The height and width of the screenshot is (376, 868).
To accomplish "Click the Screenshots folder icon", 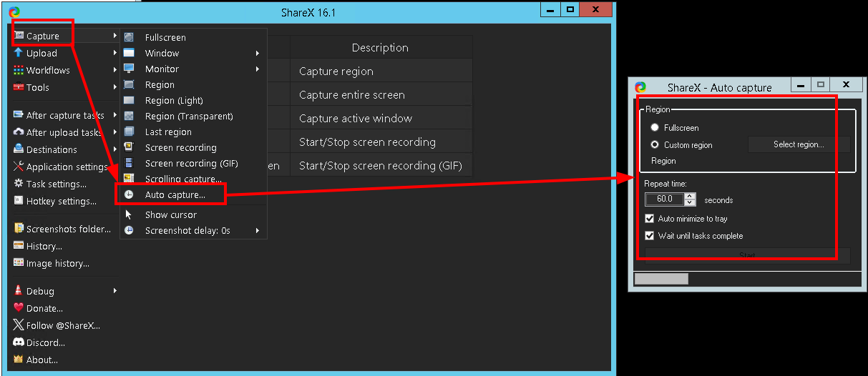I will click(x=19, y=229).
